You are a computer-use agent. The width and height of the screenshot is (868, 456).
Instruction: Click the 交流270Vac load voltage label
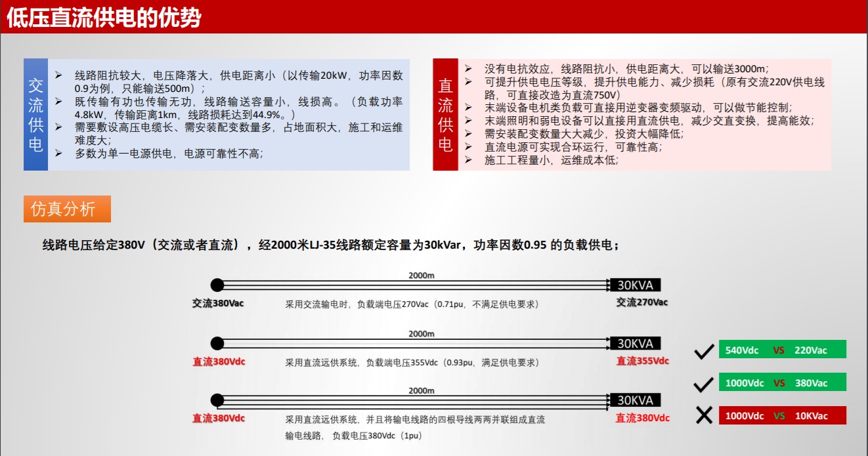pyautogui.click(x=641, y=302)
